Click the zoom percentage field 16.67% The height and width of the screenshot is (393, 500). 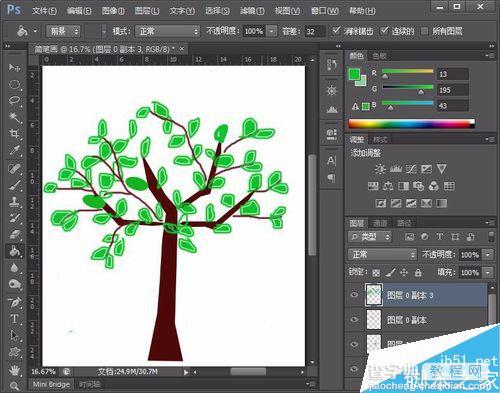[43, 371]
